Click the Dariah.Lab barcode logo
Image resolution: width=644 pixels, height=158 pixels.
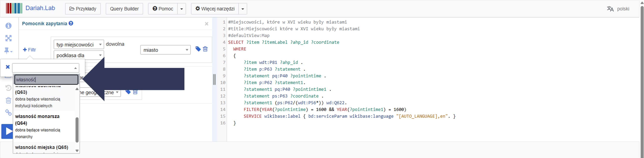(14, 8)
